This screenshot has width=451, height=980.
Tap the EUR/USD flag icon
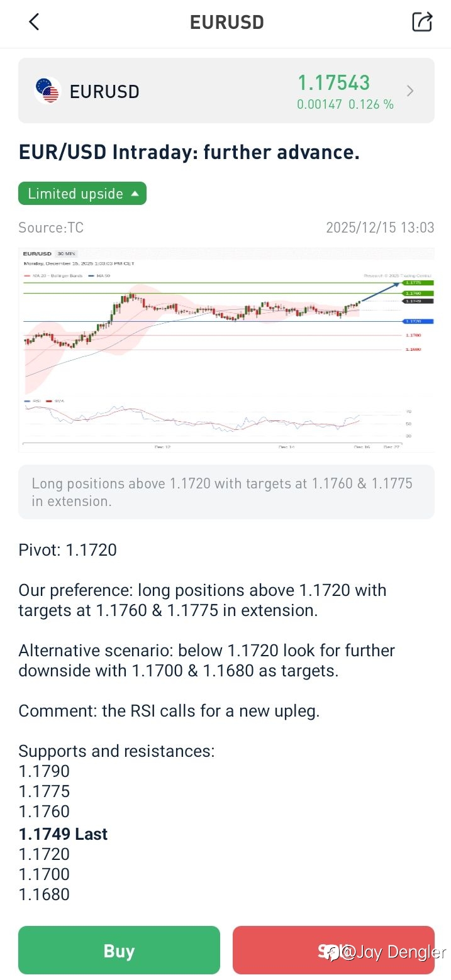[x=47, y=91]
